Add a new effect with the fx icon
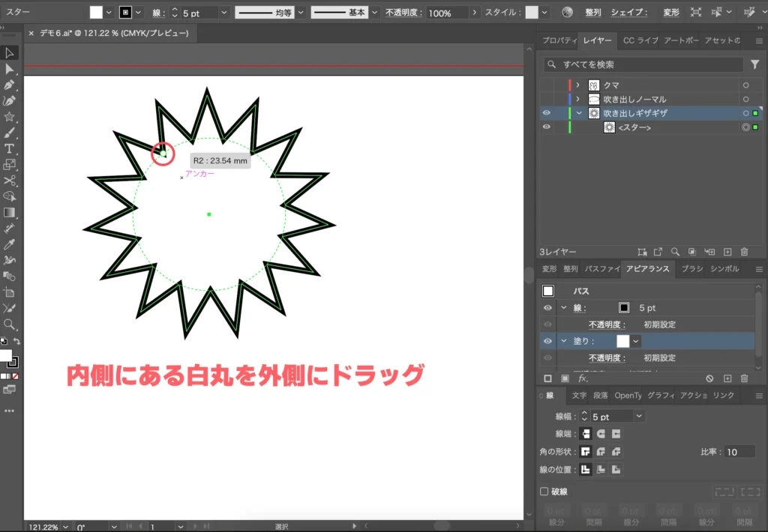768x532 pixels. [x=583, y=379]
